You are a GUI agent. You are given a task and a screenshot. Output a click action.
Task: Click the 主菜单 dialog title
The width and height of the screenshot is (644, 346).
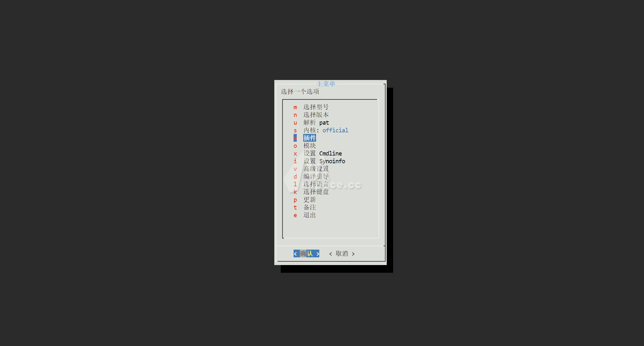click(326, 83)
